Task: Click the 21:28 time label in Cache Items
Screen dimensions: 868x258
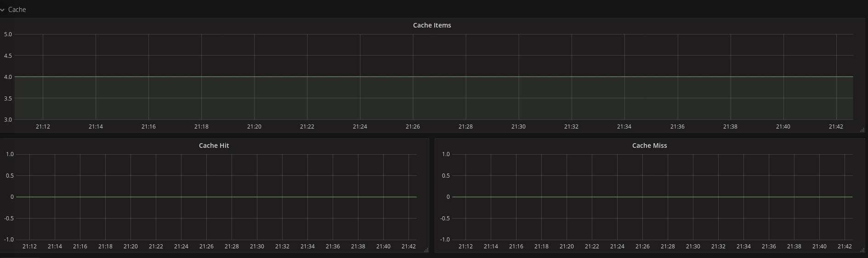Action: point(465,127)
